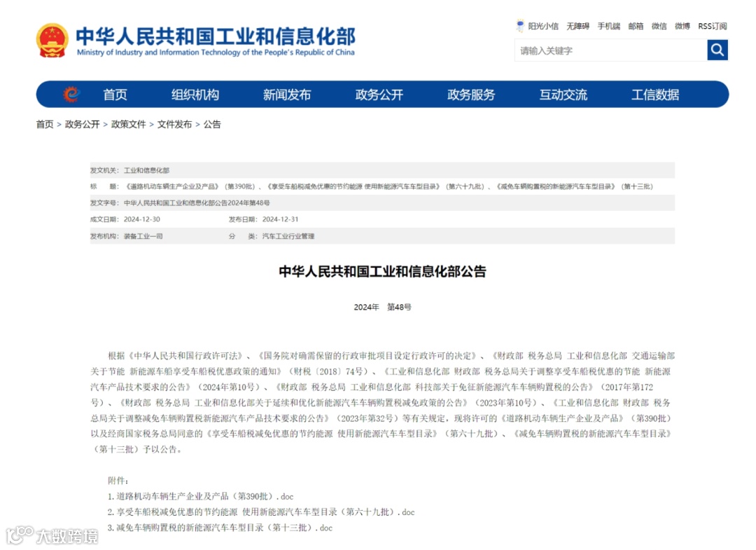Click the 2024年 第48号 subtitle
Image resolution: width=756 pixels, height=550 pixels.
point(382,307)
